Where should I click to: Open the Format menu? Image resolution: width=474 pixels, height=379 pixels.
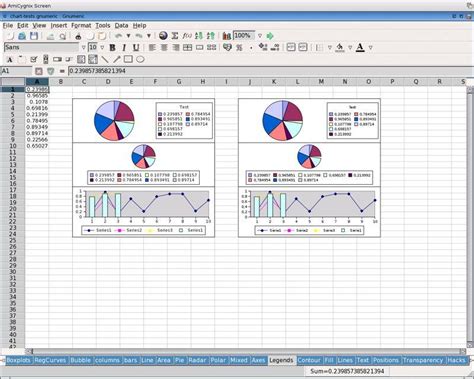click(81, 25)
